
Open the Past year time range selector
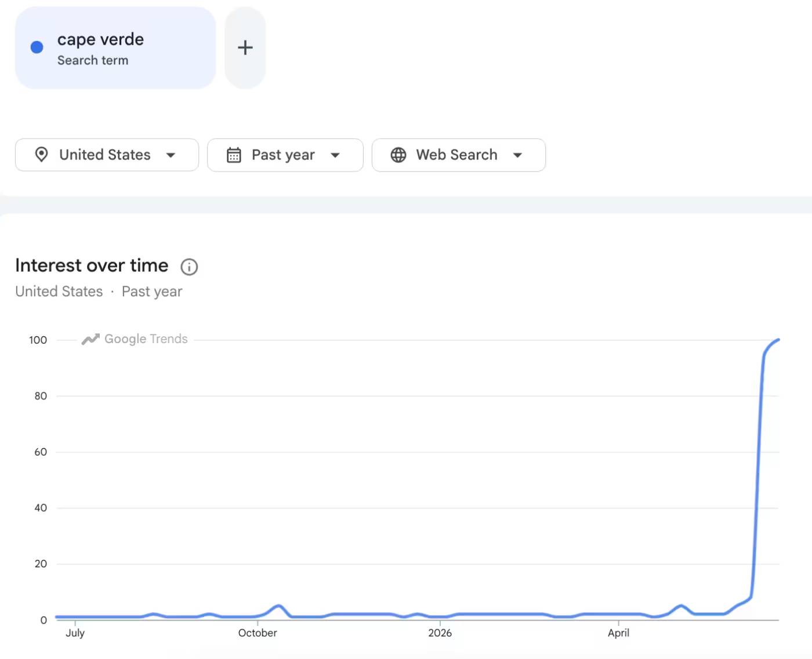285,155
